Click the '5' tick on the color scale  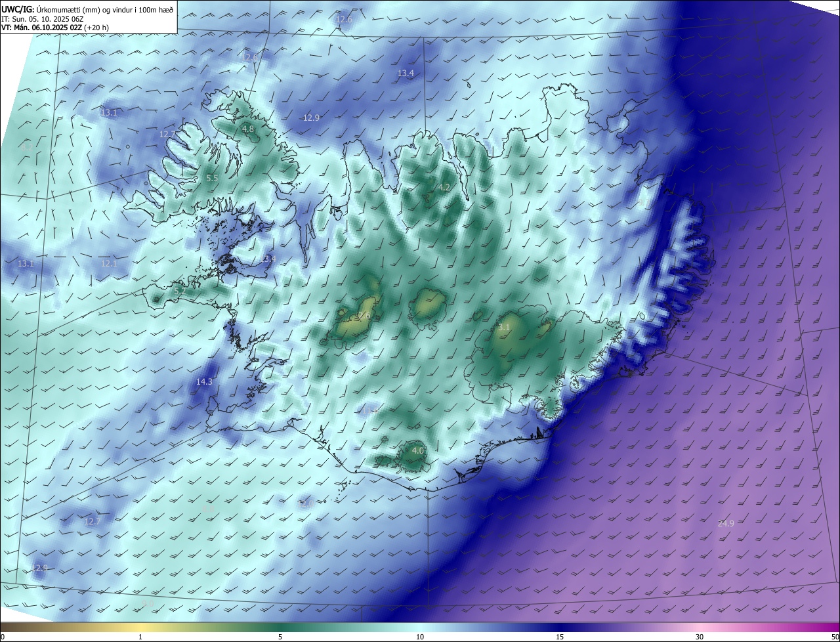(280, 637)
